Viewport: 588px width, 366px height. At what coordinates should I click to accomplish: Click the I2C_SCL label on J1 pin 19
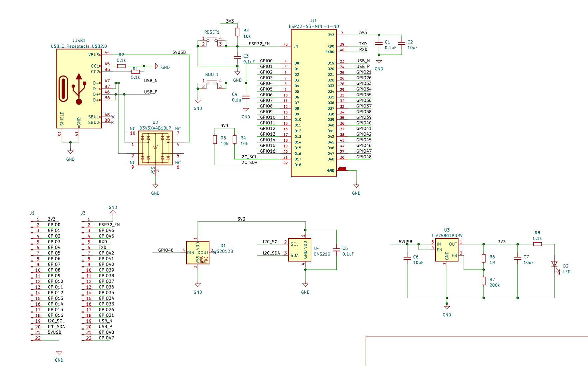point(56,321)
